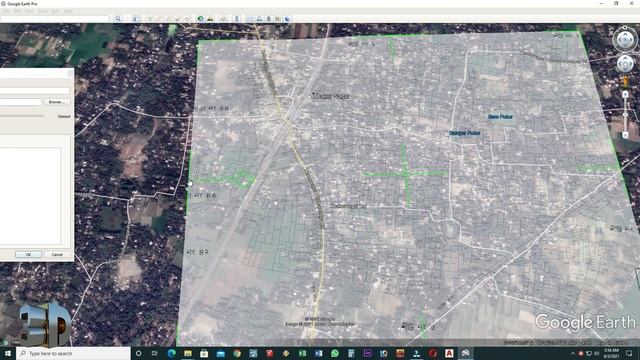
Task: Click the map zoom slider track
Action: pyautogui.click(x=625, y=115)
